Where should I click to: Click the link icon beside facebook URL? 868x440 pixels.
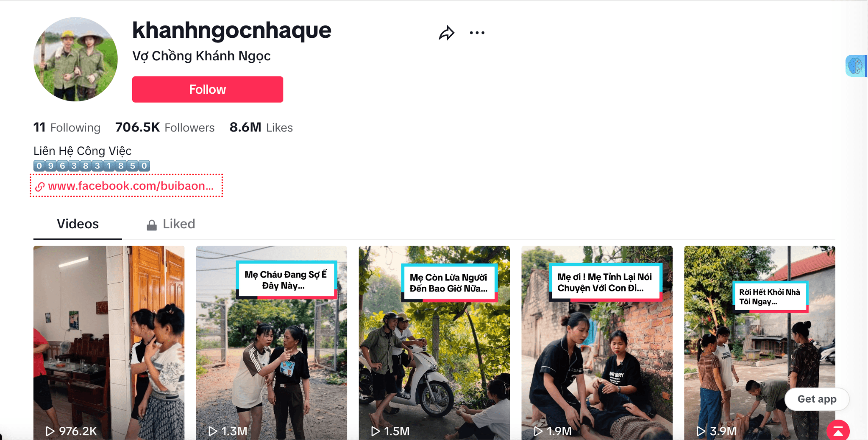tap(40, 186)
